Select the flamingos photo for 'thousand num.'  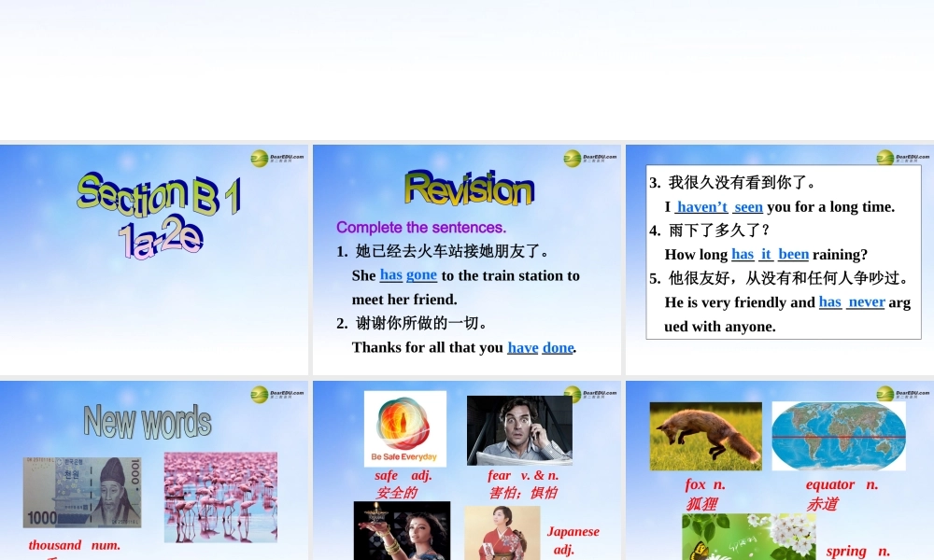coord(220,496)
